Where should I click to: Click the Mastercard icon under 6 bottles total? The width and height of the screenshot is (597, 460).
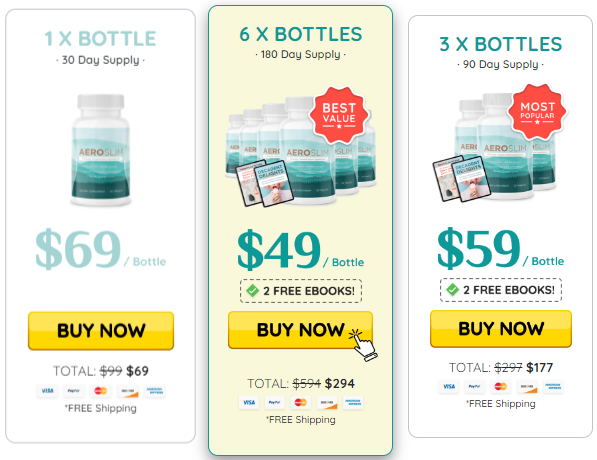[x=300, y=402]
